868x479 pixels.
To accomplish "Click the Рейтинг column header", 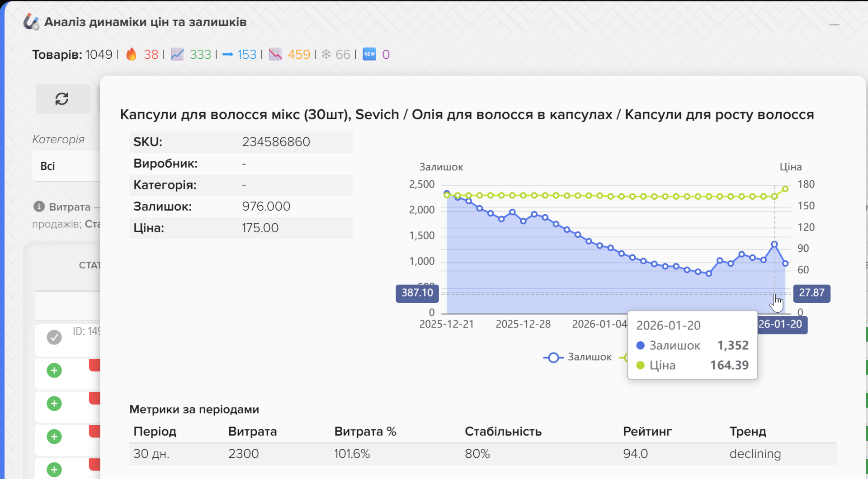I will 647,432.
